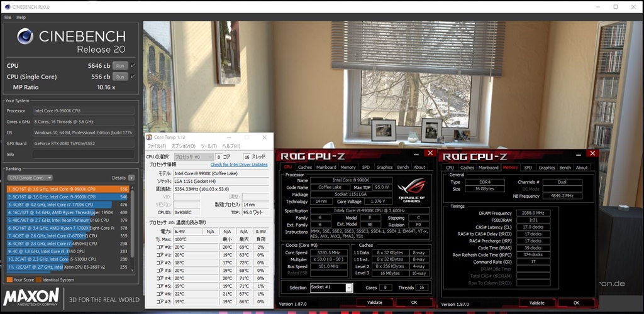Screen dimensions: 644x314
Task: Open Core Temp ツール(T) menu
Action: coord(209,146)
